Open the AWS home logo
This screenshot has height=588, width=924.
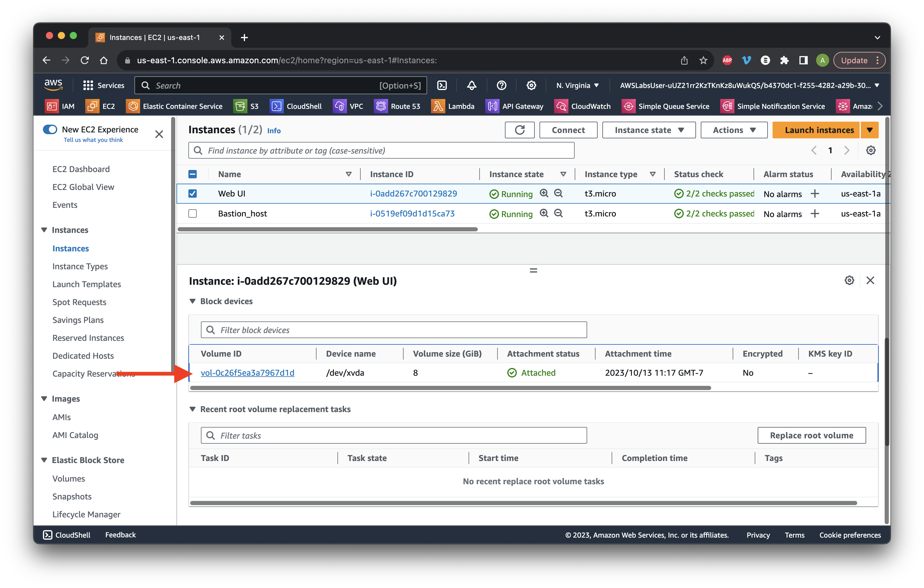[53, 85]
